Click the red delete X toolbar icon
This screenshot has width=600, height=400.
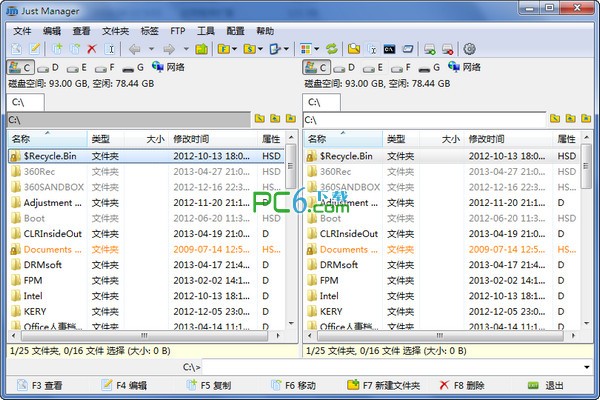click(x=92, y=49)
